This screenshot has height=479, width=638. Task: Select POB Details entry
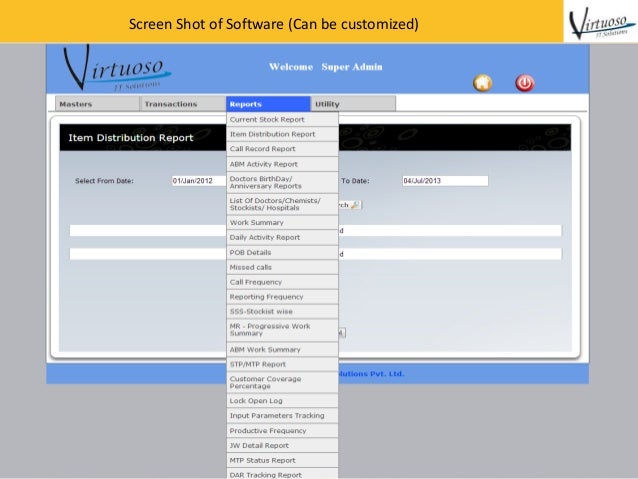tap(282, 252)
